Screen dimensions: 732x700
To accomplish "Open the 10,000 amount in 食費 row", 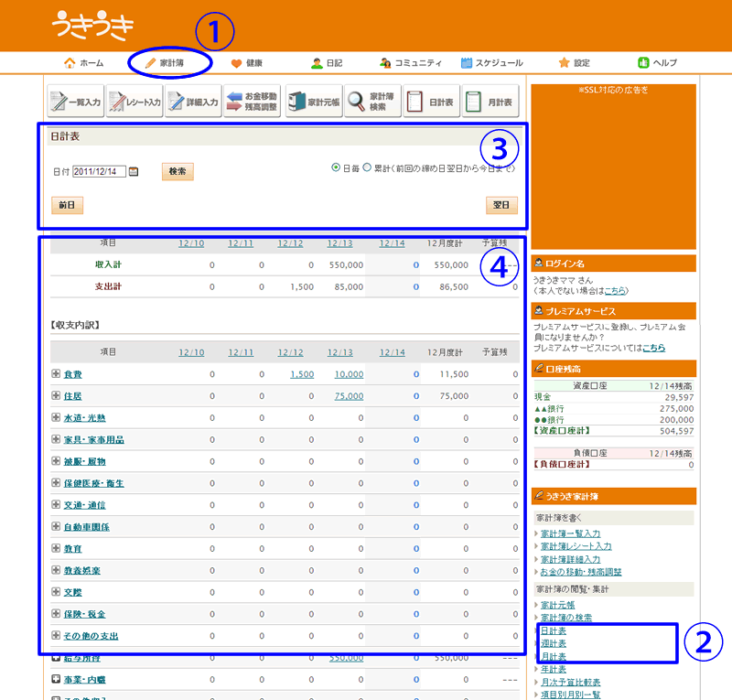I will (349, 374).
